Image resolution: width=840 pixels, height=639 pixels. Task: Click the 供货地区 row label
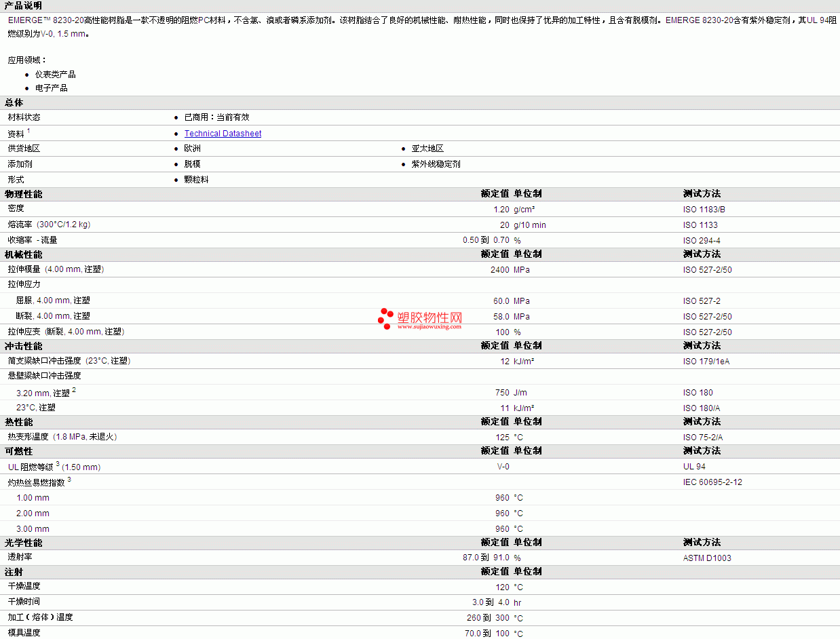(x=24, y=149)
